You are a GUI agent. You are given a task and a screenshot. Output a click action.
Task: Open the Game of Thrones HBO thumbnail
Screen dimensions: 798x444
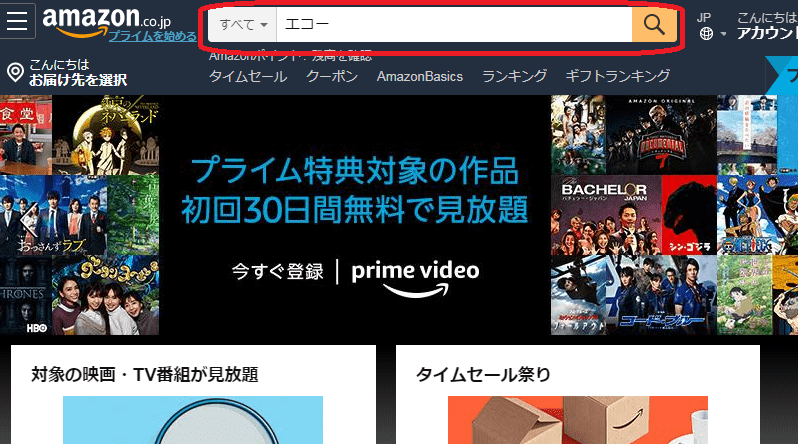[25, 295]
